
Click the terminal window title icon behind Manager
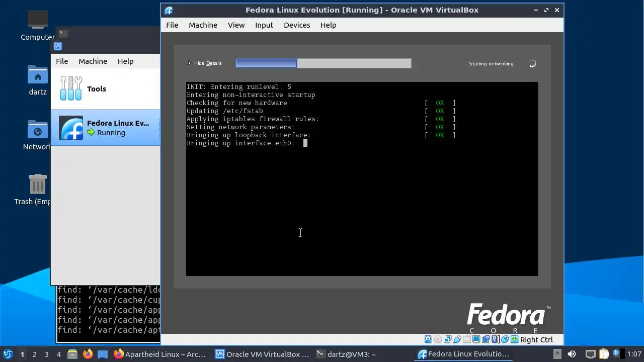pos(63,33)
